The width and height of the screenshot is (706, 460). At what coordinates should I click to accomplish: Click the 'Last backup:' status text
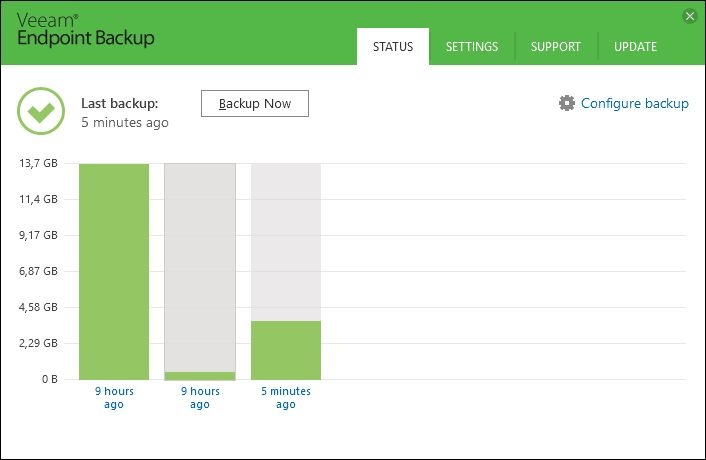120,104
